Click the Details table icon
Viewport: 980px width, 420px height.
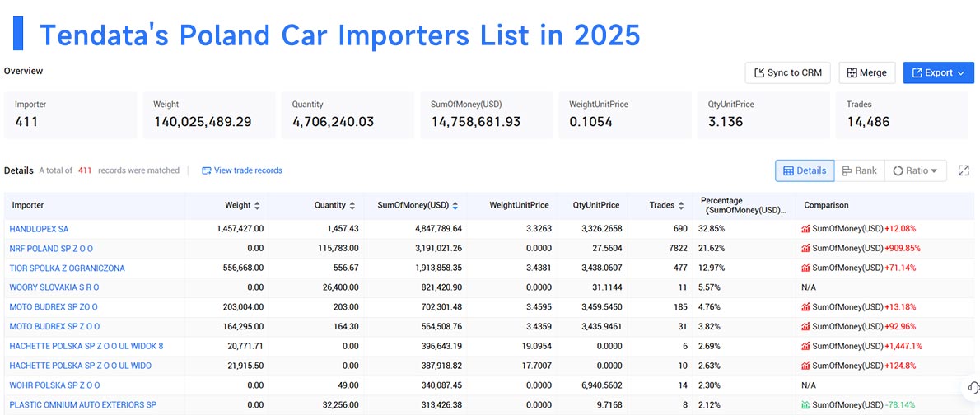click(x=788, y=170)
